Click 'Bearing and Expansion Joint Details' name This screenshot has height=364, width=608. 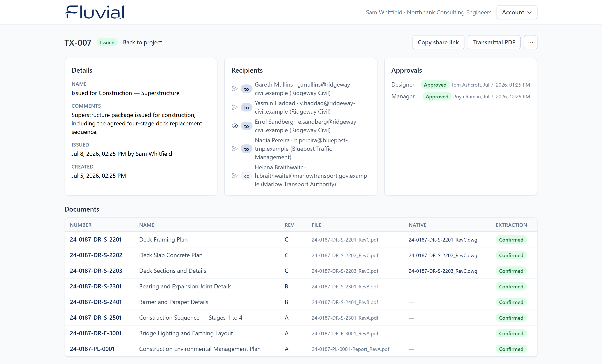click(x=185, y=287)
